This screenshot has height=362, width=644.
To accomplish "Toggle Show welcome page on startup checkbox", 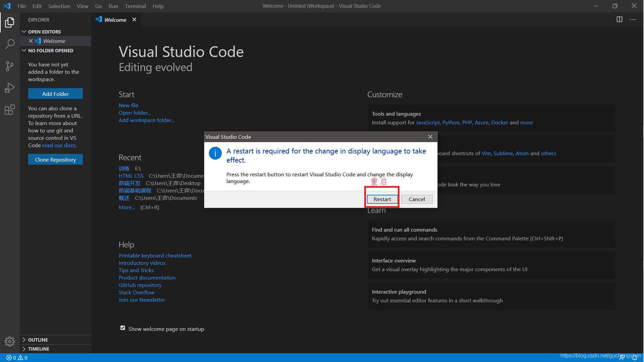I will tap(123, 328).
